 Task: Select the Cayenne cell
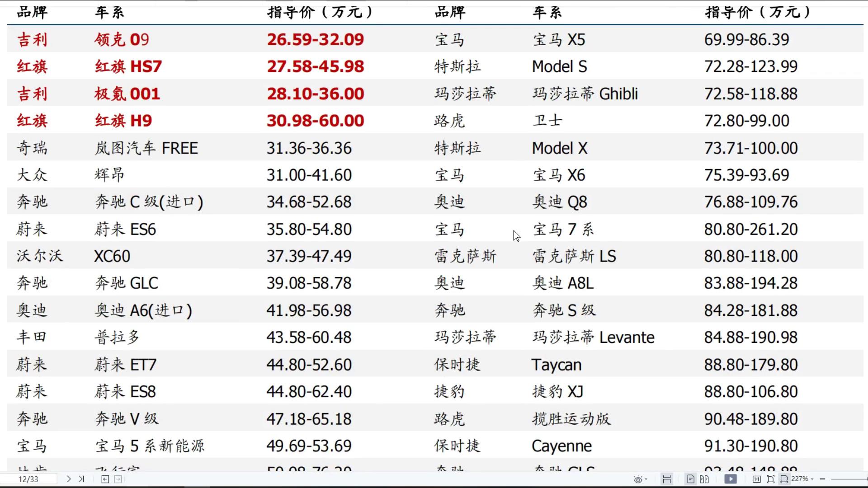click(x=561, y=446)
